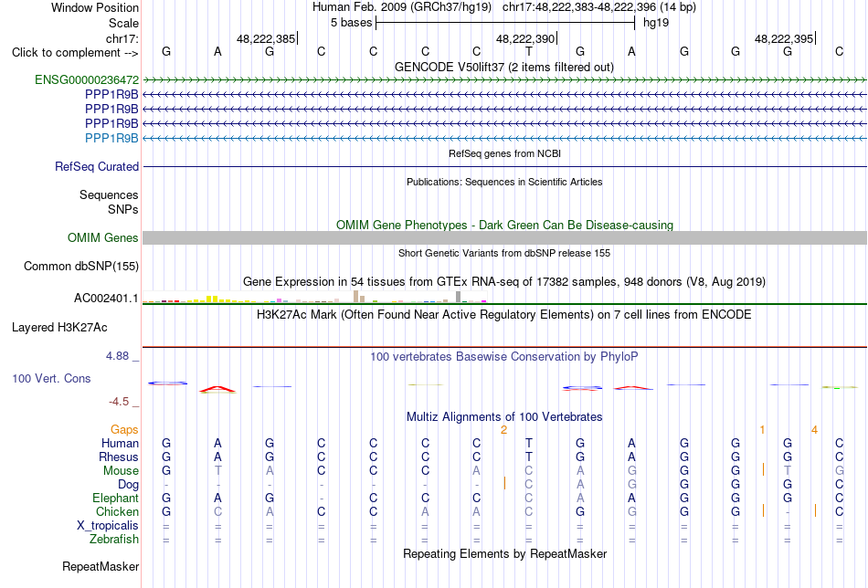Click the T base in the Rhesus alignment row
Image resolution: width=868 pixels, height=588 pixels.
coord(529,457)
